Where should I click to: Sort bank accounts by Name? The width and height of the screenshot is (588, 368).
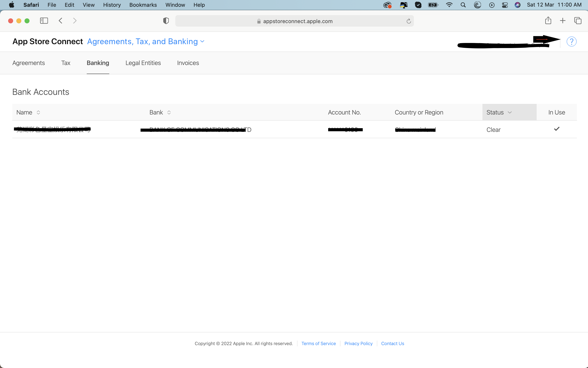[28, 112]
